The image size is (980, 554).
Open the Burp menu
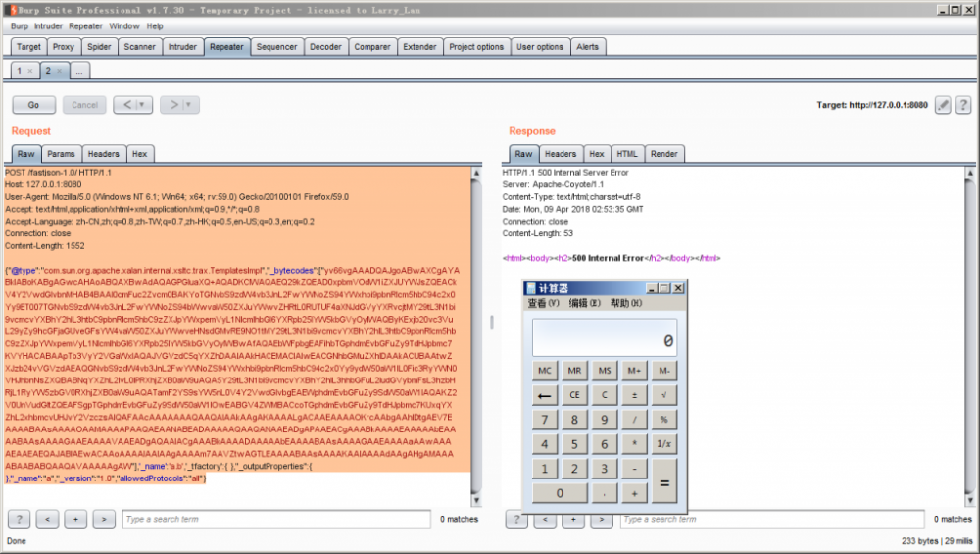20,26
